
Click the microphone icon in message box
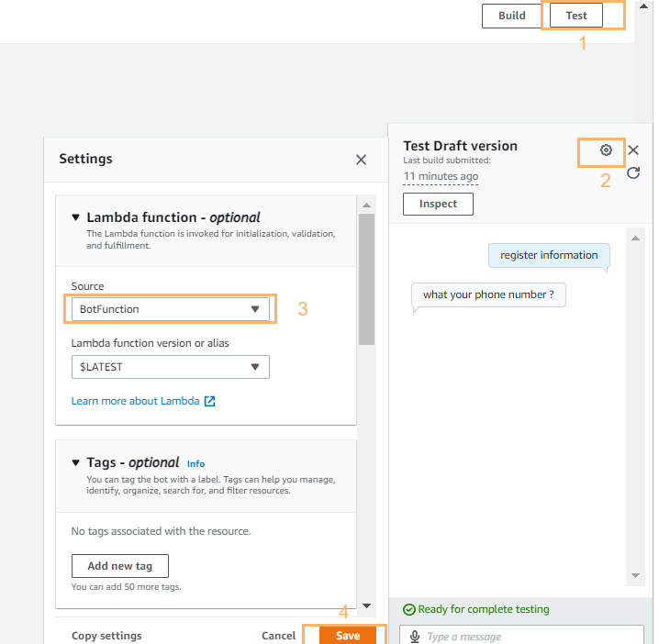[415, 637]
